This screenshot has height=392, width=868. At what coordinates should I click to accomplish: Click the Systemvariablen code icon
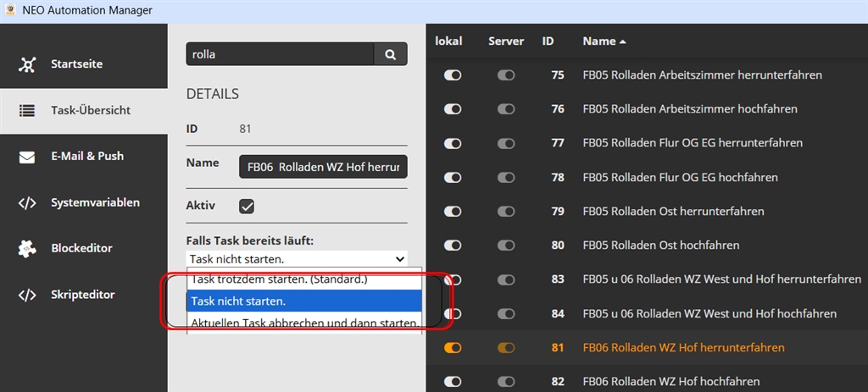pos(27,202)
